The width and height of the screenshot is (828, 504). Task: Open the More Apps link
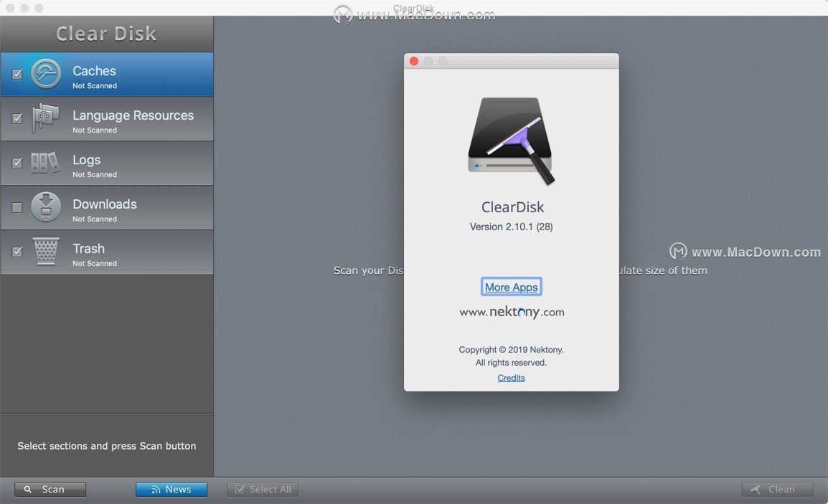pos(511,287)
